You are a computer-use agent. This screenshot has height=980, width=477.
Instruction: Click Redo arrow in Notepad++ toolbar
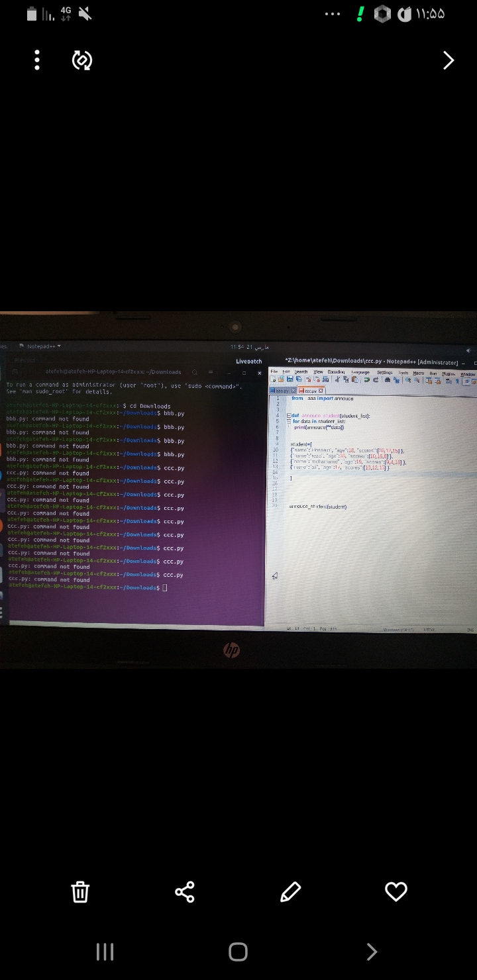click(x=376, y=379)
